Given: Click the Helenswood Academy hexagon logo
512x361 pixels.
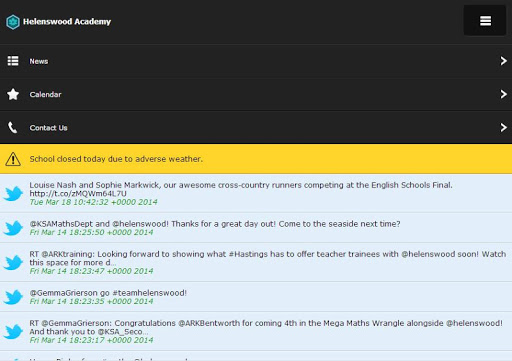Looking at the screenshot, I should (x=13, y=22).
